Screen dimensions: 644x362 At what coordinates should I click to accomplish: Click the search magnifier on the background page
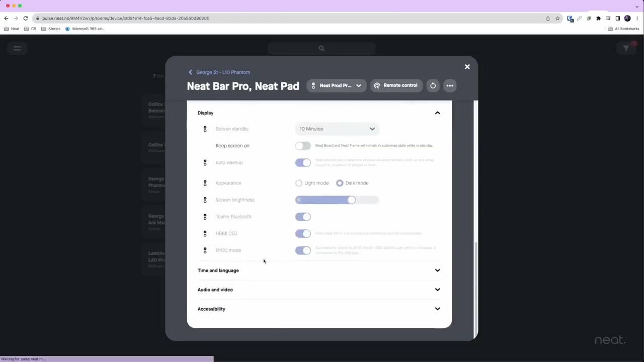[x=321, y=48]
